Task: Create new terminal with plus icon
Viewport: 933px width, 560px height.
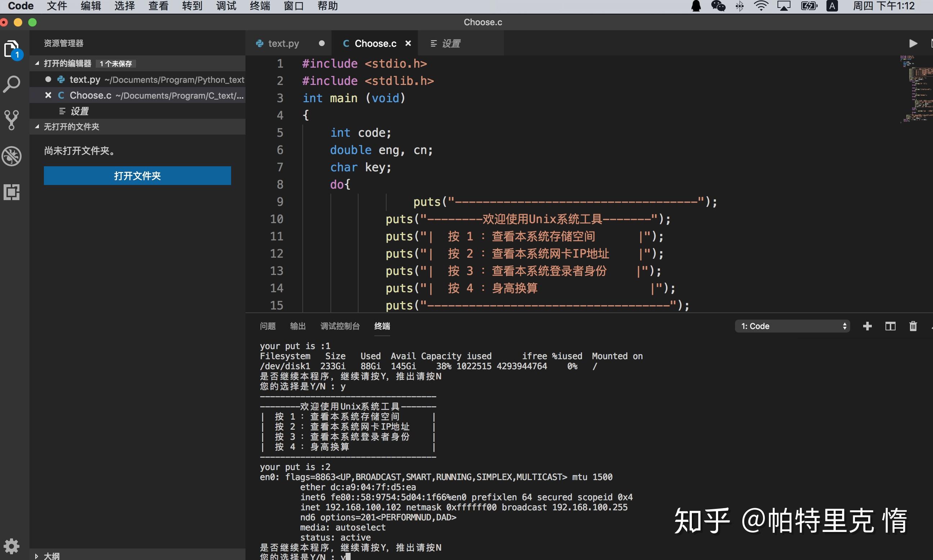Action: [x=867, y=326]
